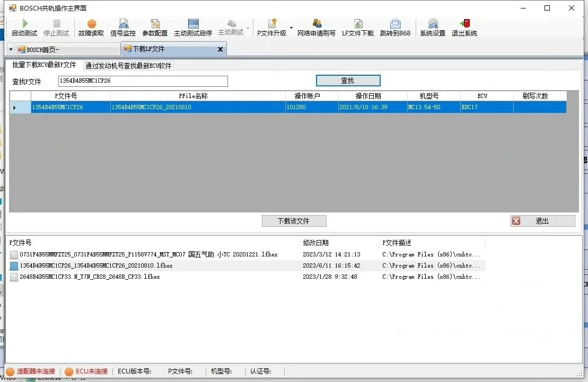Click file icon of 2648B4D55MC1CP33 lfhex entry
The image size is (588, 382).
14,277
